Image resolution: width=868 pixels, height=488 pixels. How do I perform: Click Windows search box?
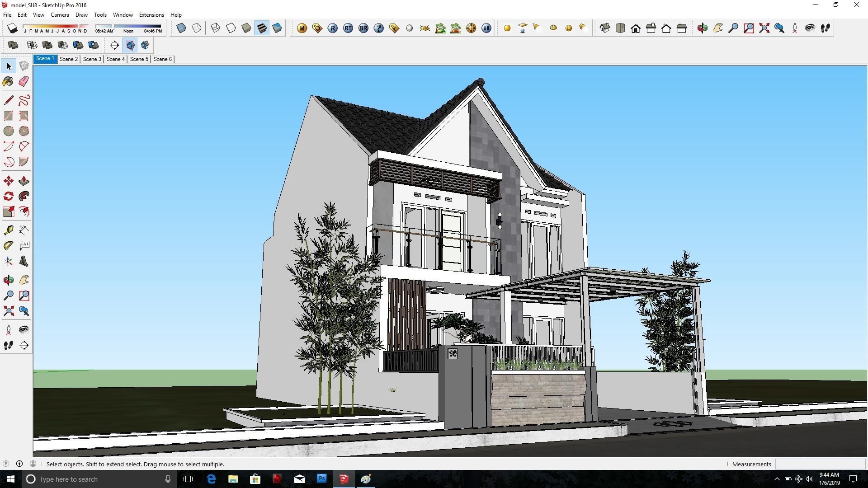[x=99, y=479]
